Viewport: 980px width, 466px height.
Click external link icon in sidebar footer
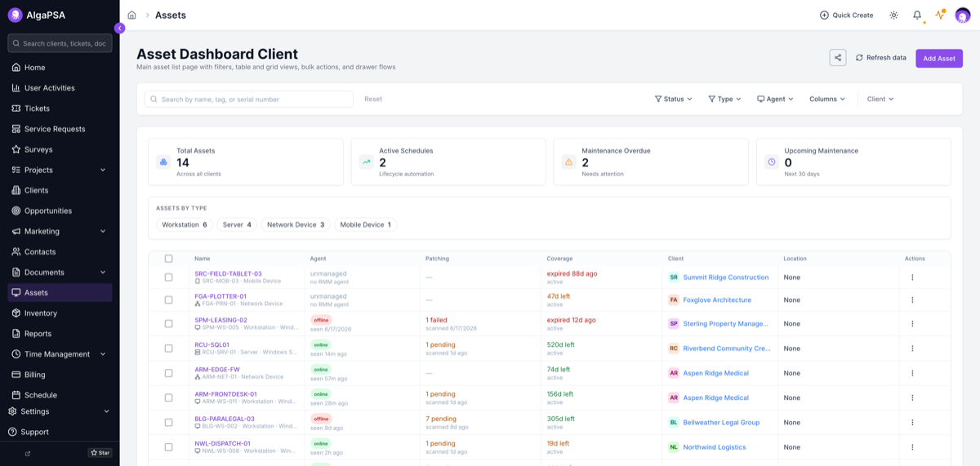click(x=28, y=453)
